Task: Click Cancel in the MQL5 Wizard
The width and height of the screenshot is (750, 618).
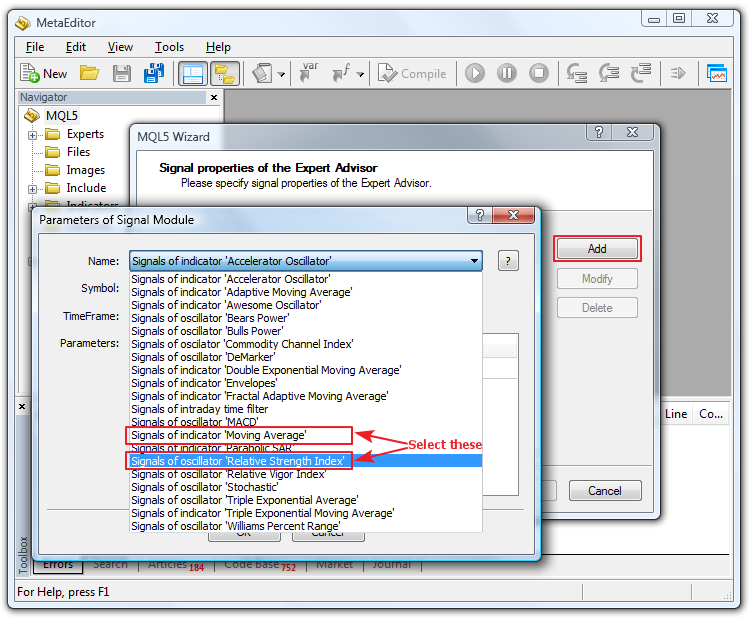Action: 605,491
